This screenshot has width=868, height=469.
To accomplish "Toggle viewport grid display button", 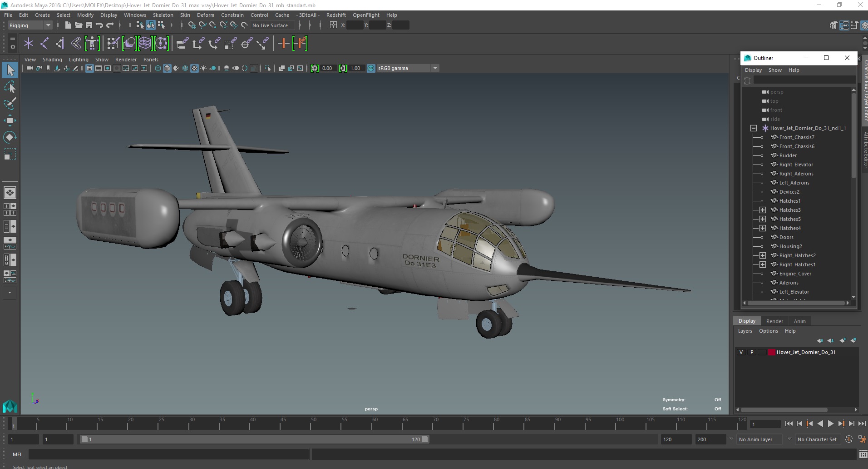I will (x=89, y=68).
